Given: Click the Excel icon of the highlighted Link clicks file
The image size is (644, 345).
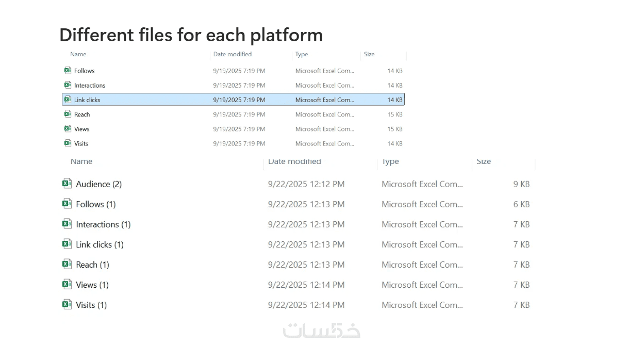Looking at the screenshot, I should [68, 100].
